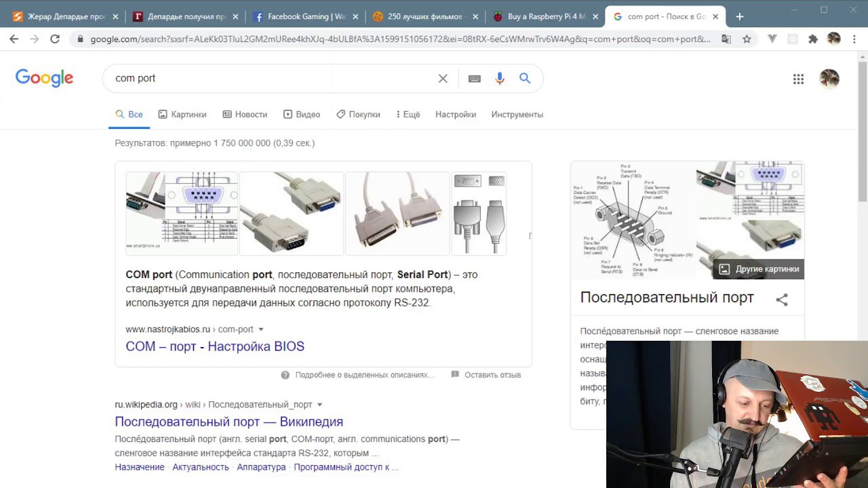
Task: Click the browser forward arrow
Action: 35,39
